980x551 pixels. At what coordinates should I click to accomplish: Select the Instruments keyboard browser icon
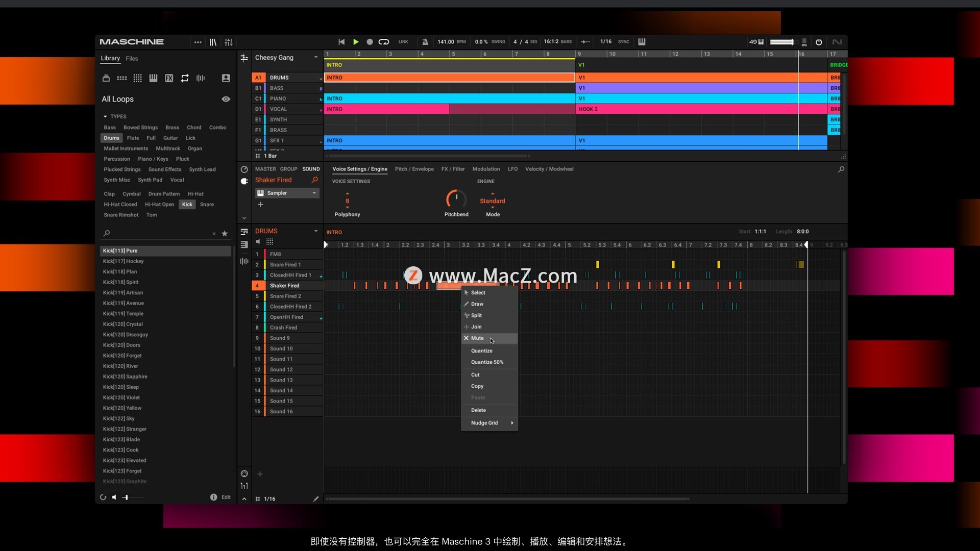(153, 78)
